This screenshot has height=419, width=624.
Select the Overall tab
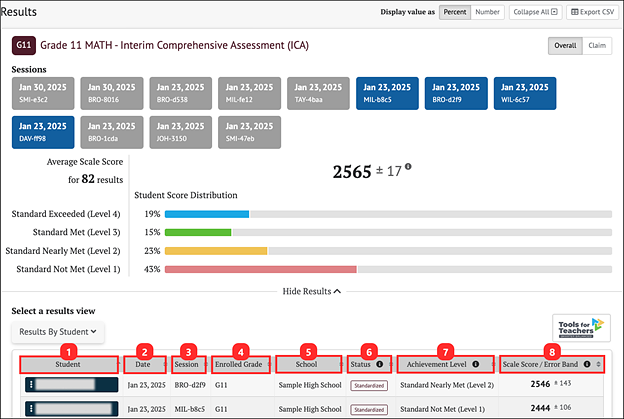point(565,46)
